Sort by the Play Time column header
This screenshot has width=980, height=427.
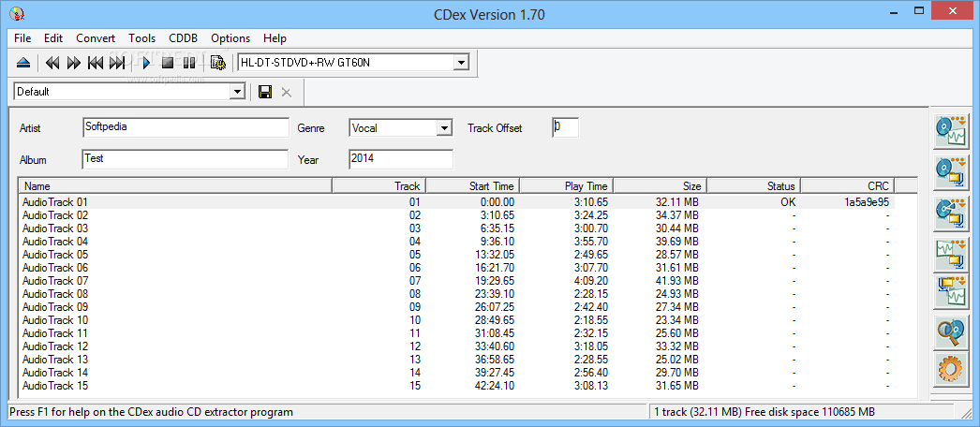click(x=566, y=186)
